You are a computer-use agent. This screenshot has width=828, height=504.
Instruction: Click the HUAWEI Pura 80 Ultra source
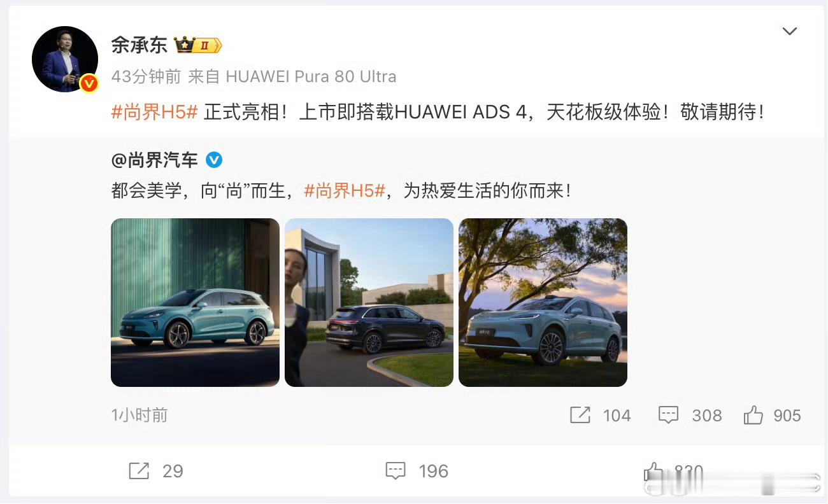pos(311,77)
